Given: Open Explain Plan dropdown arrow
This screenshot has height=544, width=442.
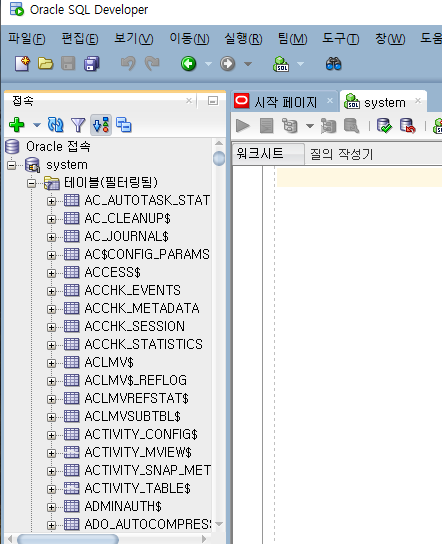Looking at the screenshot, I should (x=309, y=126).
